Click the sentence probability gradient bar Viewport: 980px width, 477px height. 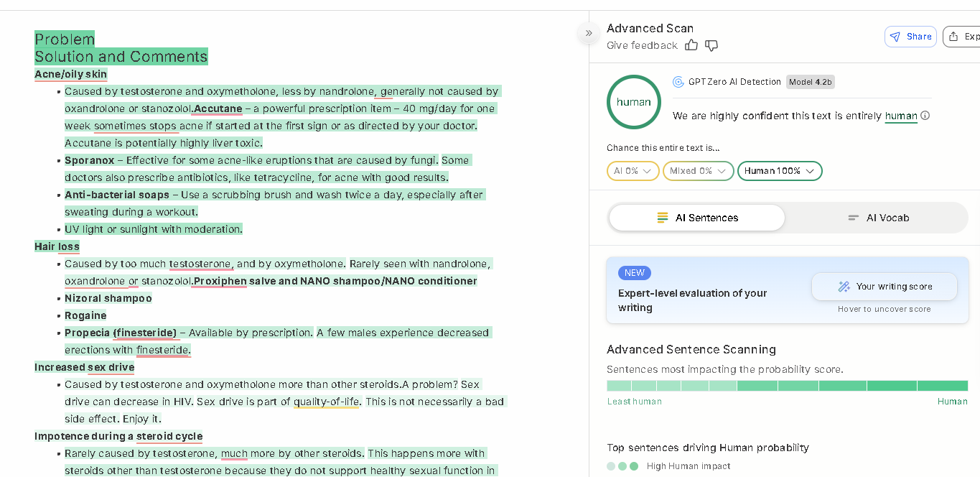[x=787, y=386]
